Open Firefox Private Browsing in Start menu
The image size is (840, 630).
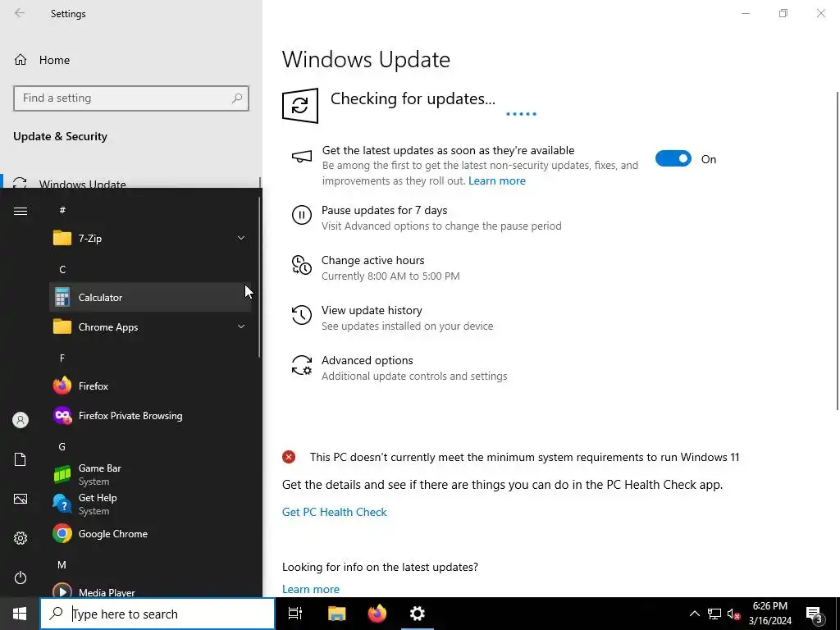coord(150,416)
